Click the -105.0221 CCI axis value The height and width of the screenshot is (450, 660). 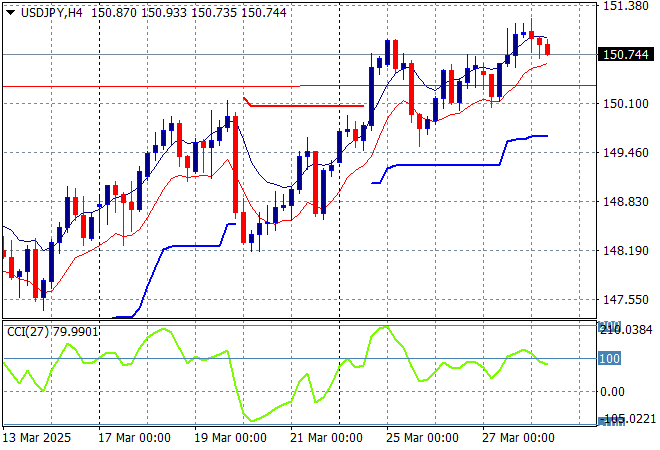628,419
